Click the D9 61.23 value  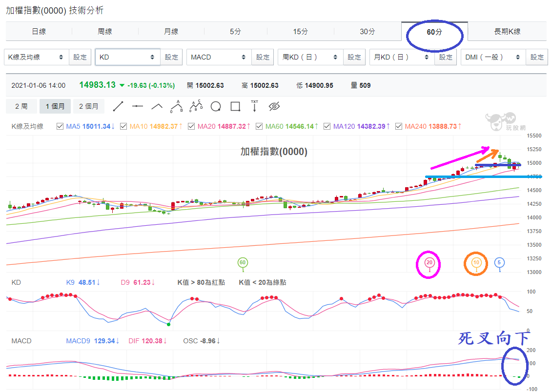point(138,282)
